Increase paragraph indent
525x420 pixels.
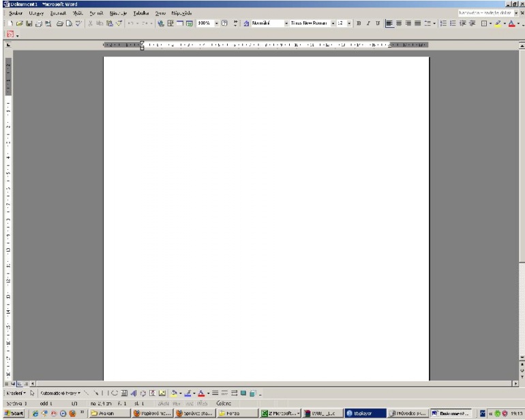[x=472, y=23]
